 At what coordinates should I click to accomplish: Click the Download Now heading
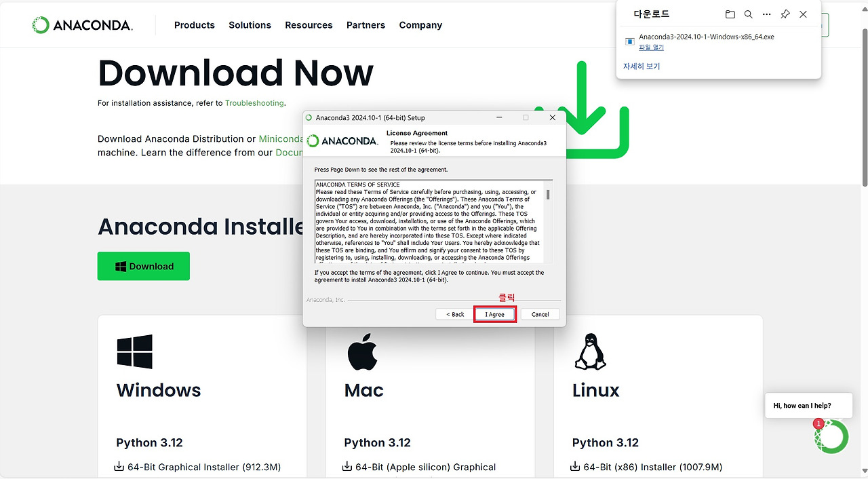236,73
